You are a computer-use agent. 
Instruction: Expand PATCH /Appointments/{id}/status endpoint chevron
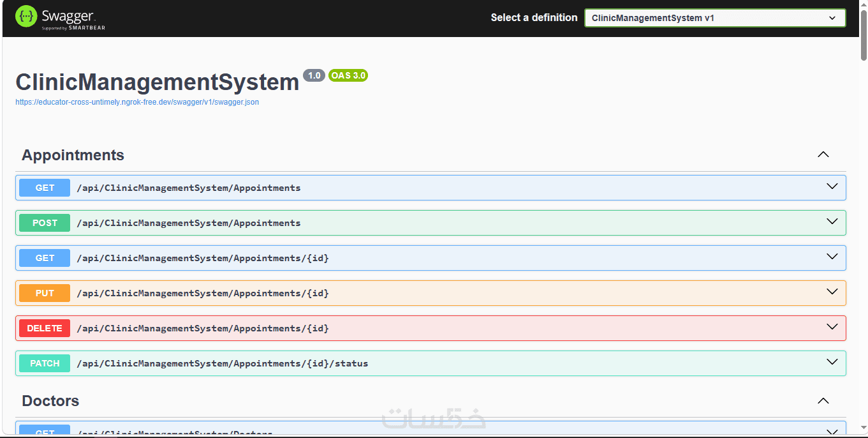click(832, 362)
